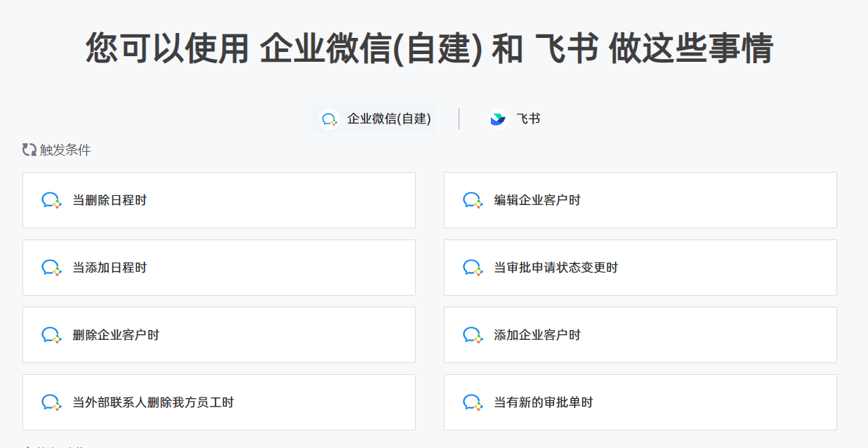868x448 pixels.
Task: Click the 触发条件 refresh arrows icon
Action: pyautogui.click(x=29, y=150)
